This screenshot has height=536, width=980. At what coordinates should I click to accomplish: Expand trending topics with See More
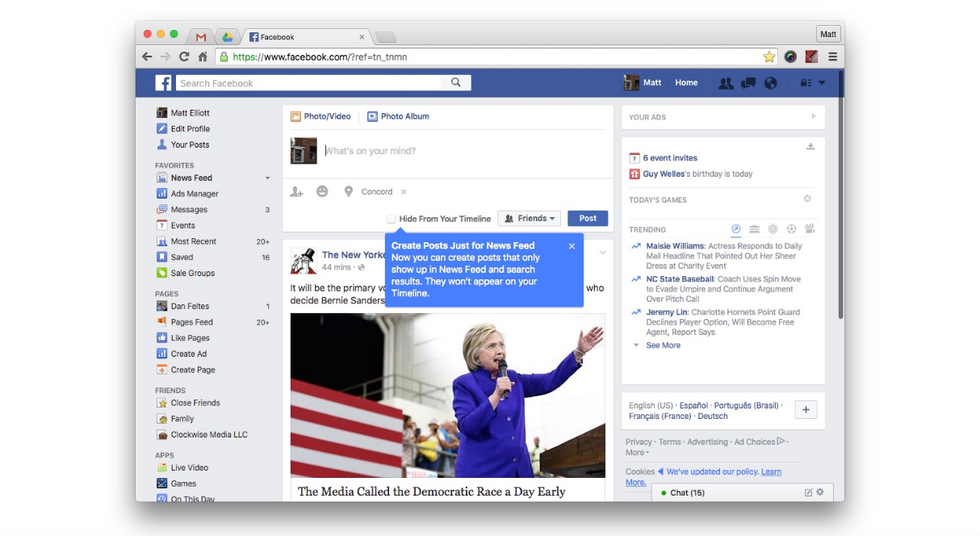point(663,345)
